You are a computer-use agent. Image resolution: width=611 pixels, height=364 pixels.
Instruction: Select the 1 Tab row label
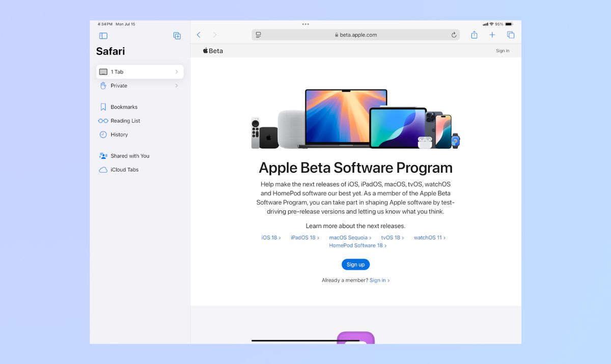pos(117,72)
